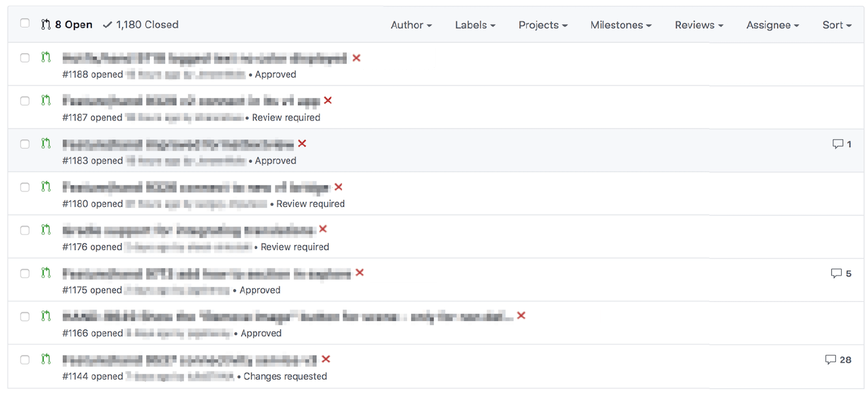Show the 1,180 Closed pull requests
This screenshot has height=398, width=868.
141,24
